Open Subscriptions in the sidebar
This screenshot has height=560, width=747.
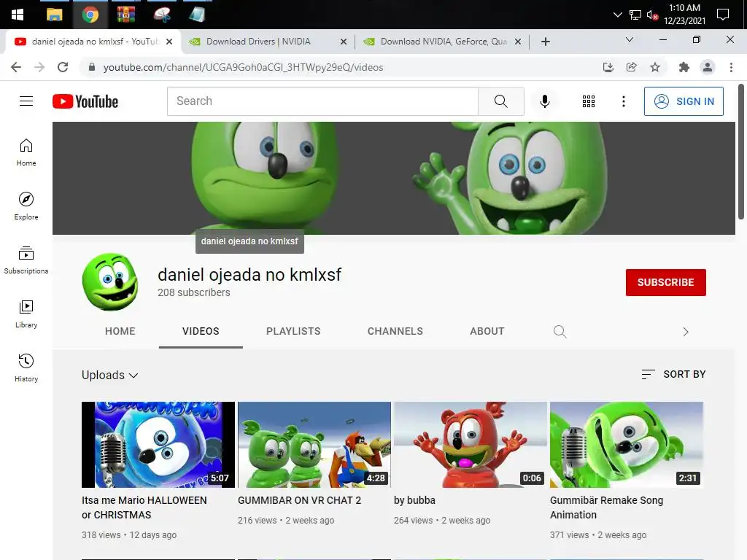click(26, 260)
